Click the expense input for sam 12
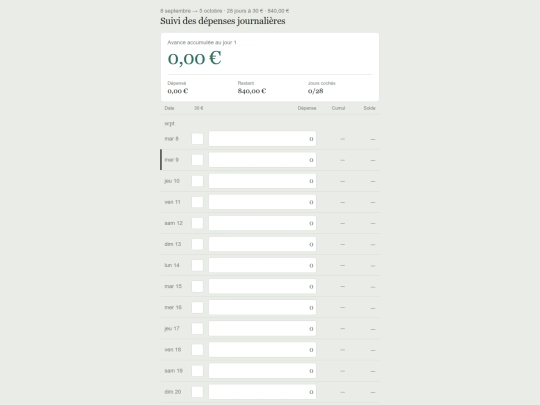The image size is (540, 405). [x=262, y=223]
